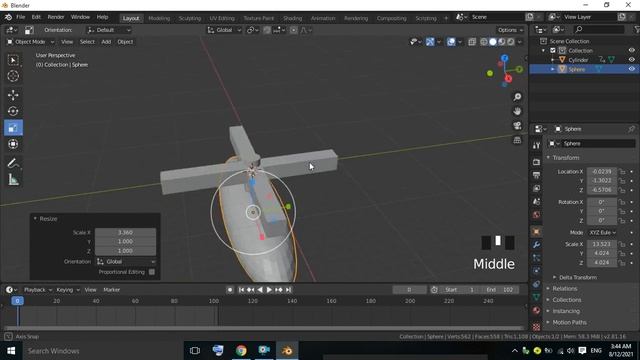The image size is (640, 360).
Task: Open the Orientation Default dropdown
Action: tap(109, 30)
